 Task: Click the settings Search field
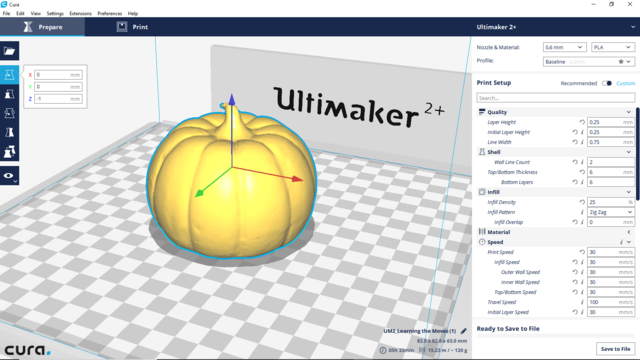(556, 98)
